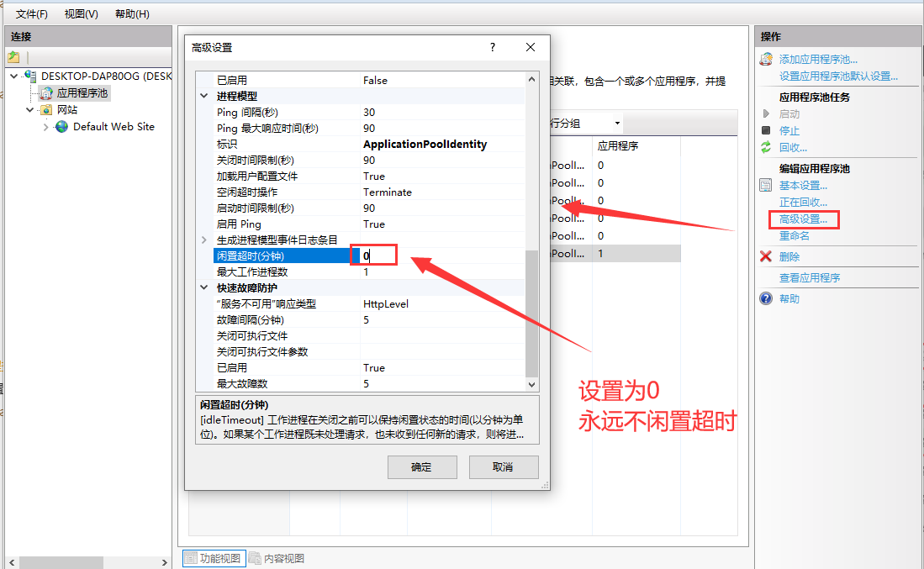924x569 pixels.
Task: Click the red delete X icon
Action: pyautogui.click(x=766, y=256)
